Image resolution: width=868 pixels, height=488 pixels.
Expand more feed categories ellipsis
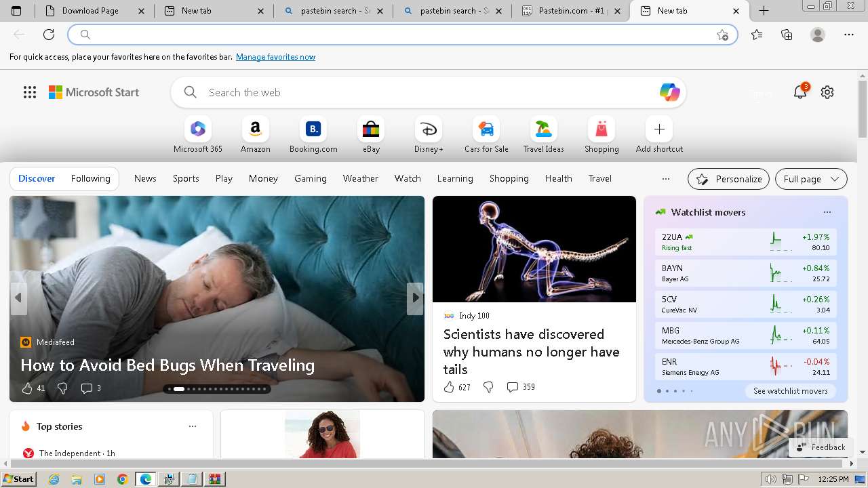tap(665, 179)
